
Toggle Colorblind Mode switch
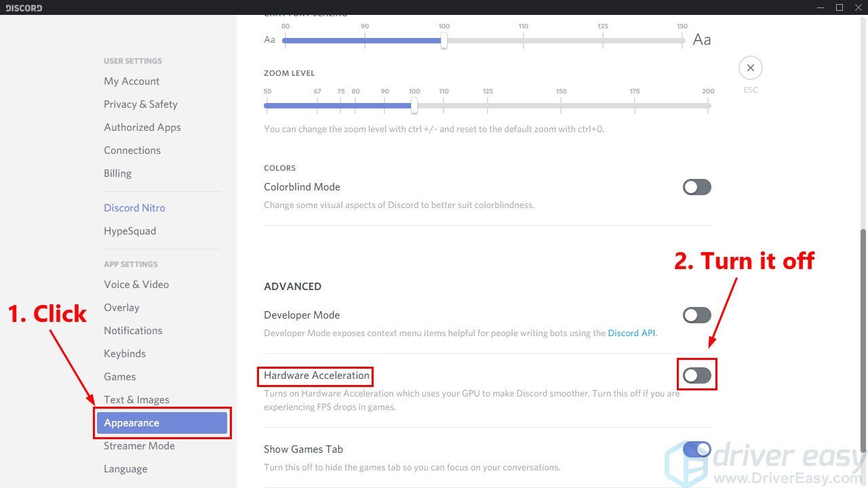[696, 187]
